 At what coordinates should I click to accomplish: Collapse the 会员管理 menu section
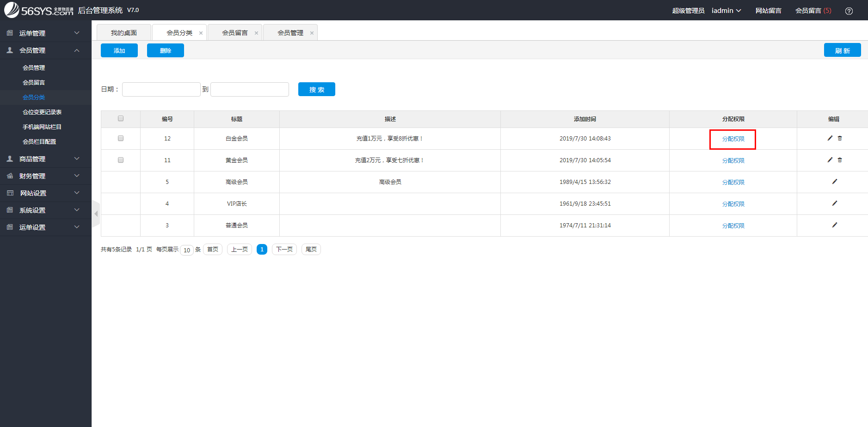[x=32, y=50]
